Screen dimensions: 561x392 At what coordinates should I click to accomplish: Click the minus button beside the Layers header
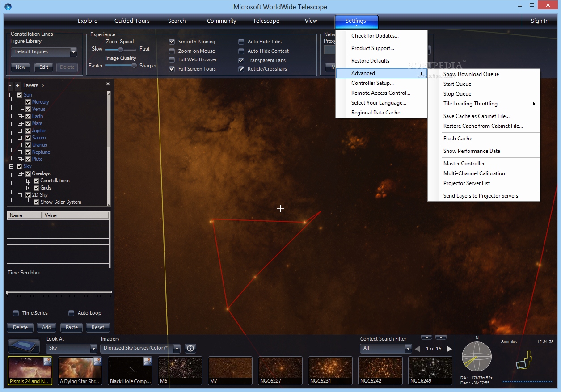pyautogui.click(x=10, y=85)
